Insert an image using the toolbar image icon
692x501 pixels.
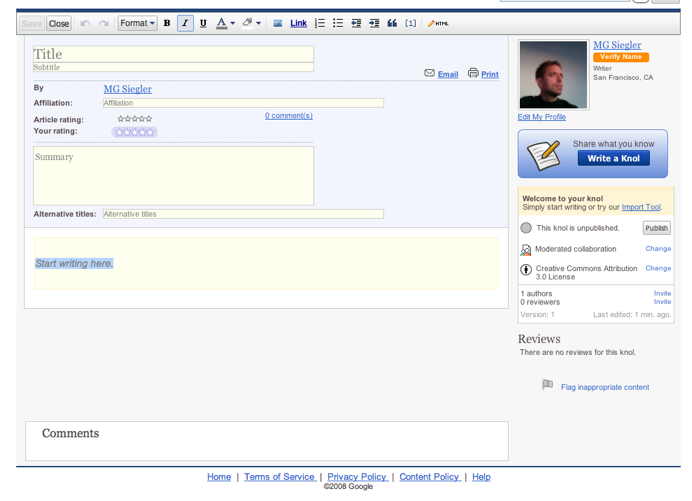[278, 24]
